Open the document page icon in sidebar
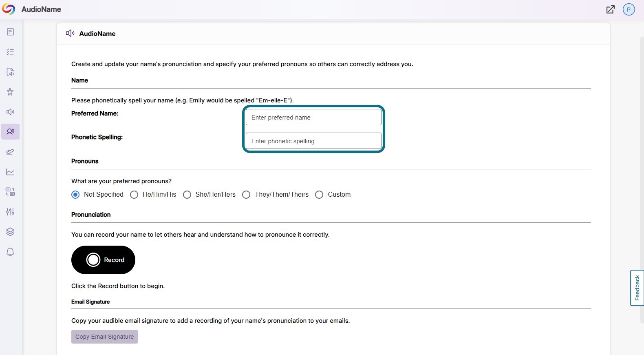Viewport: 644px width, 355px height. pos(10,32)
